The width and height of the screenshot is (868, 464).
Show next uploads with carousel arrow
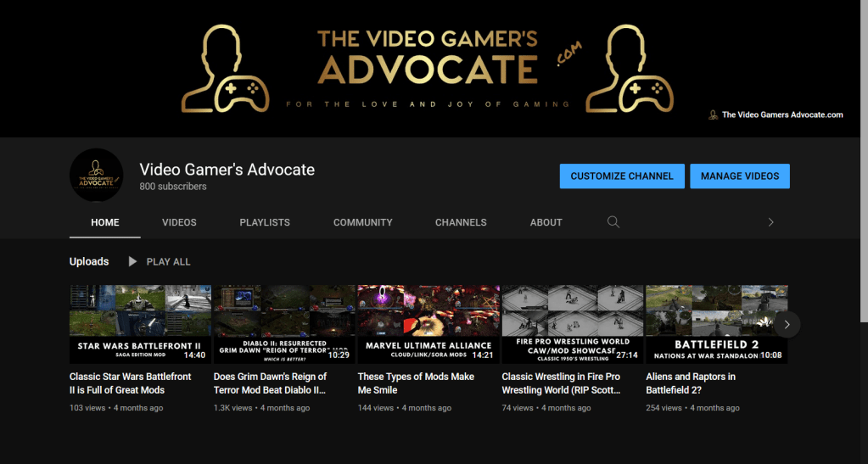[x=787, y=324]
